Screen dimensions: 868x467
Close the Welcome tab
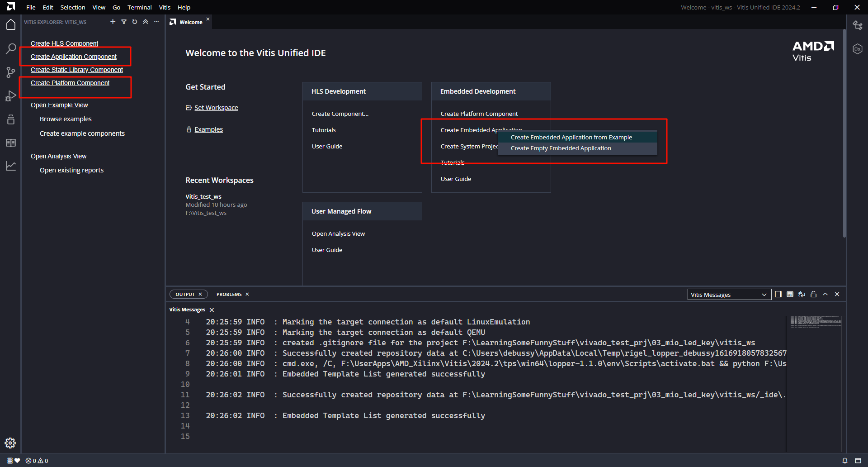click(x=208, y=19)
